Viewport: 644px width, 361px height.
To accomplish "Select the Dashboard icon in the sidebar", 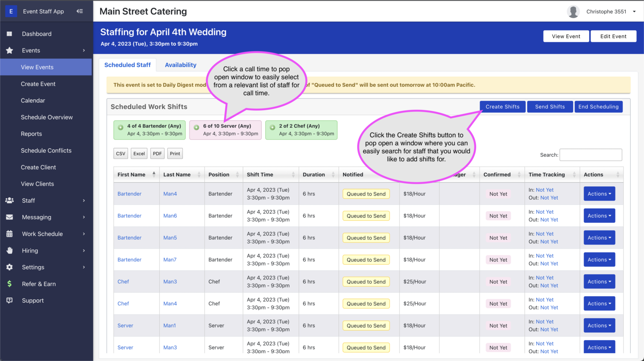I will click(x=10, y=34).
